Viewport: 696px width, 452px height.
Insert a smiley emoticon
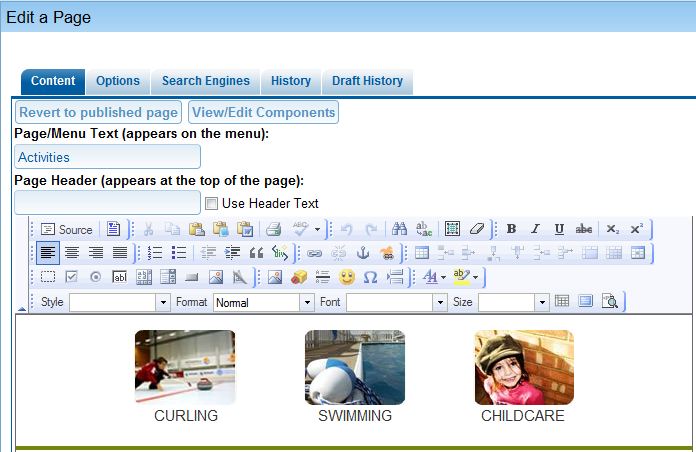click(347, 277)
